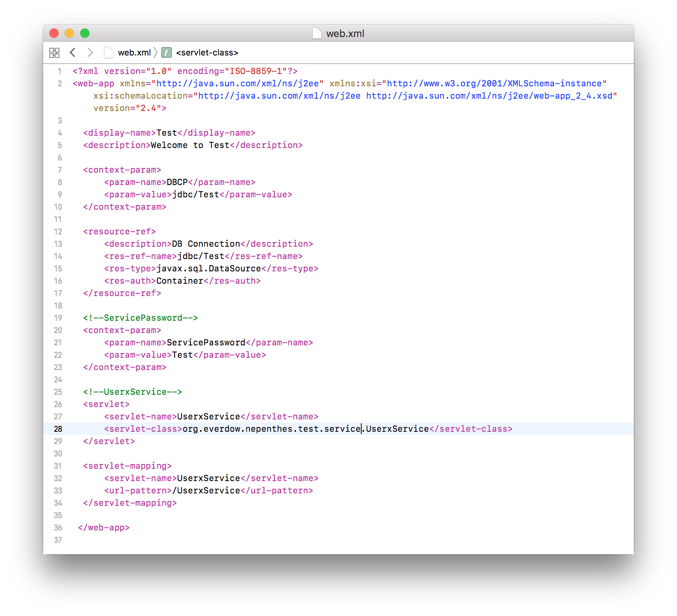Click the <?xml version declaration line
This screenshot has height=616, width=677.
185,71
